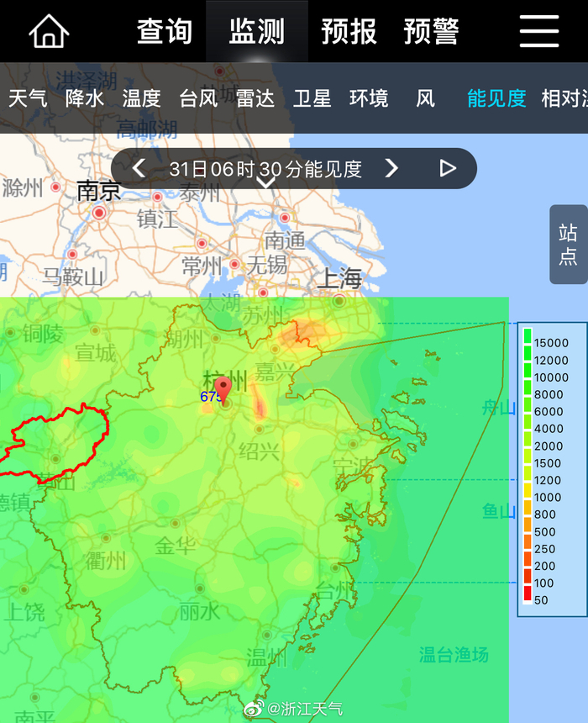Toggle the 站点 side button
Viewport: 588px width, 723px height.
(x=568, y=245)
